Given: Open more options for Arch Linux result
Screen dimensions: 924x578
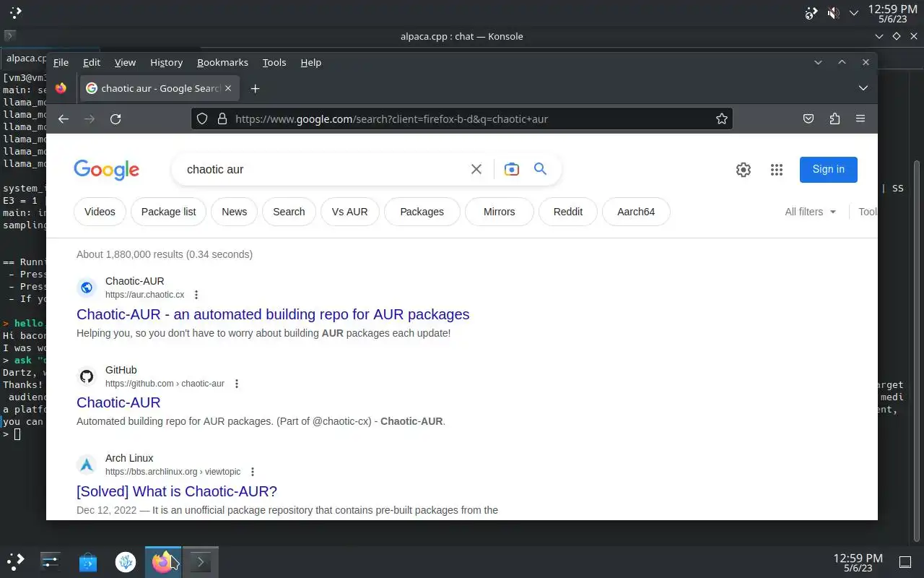Looking at the screenshot, I should point(253,472).
